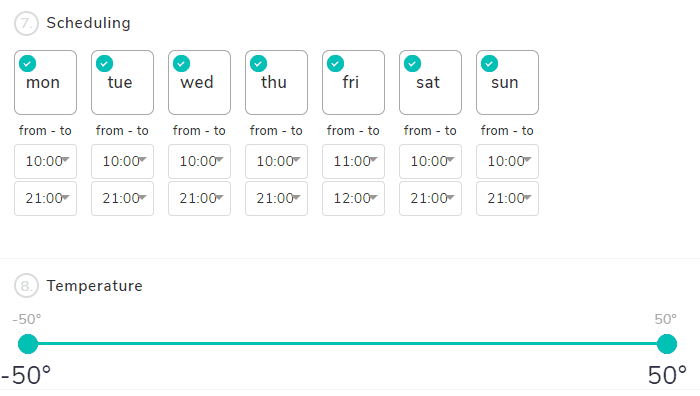
Task: Open Sunday's 21:00 end time dropdown
Action: pos(507,198)
